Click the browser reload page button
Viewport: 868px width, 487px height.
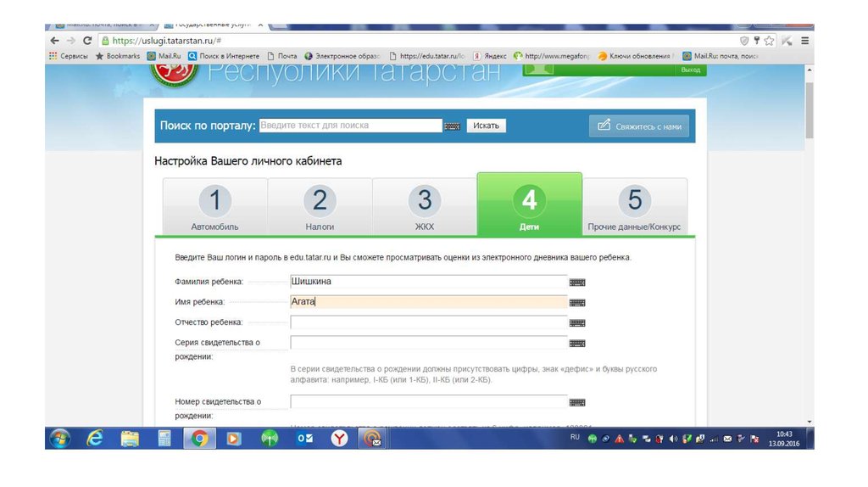pyautogui.click(x=86, y=40)
